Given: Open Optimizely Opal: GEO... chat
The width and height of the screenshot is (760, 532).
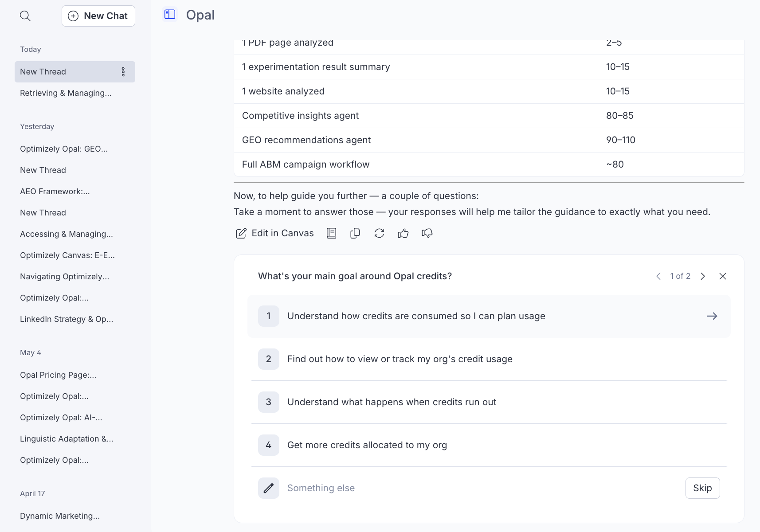Looking at the screenshot, I should (x=75, y=149).
